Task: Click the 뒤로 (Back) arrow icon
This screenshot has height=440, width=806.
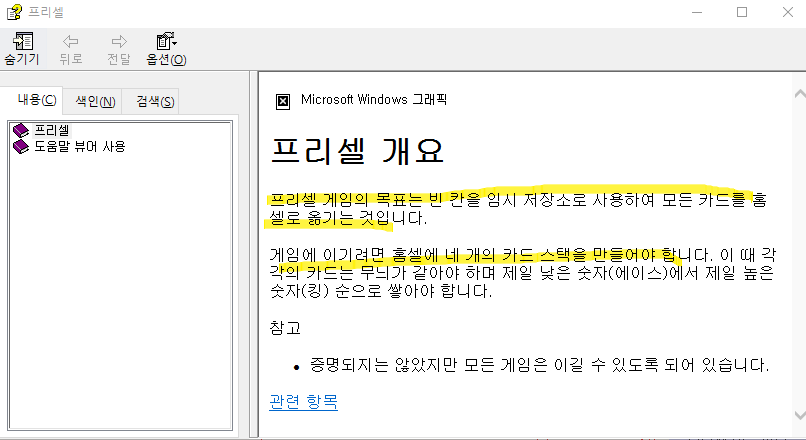Action: [x=70, y=41]
